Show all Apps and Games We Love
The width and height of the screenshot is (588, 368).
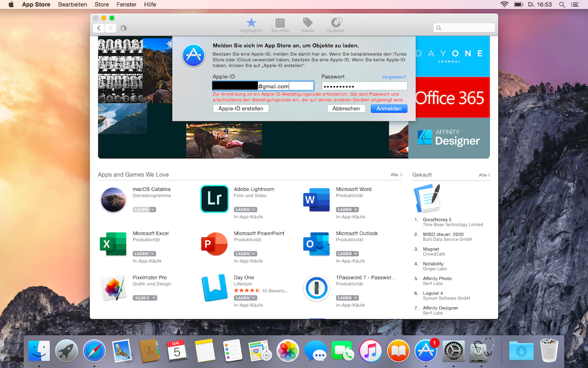coord(396,175)
